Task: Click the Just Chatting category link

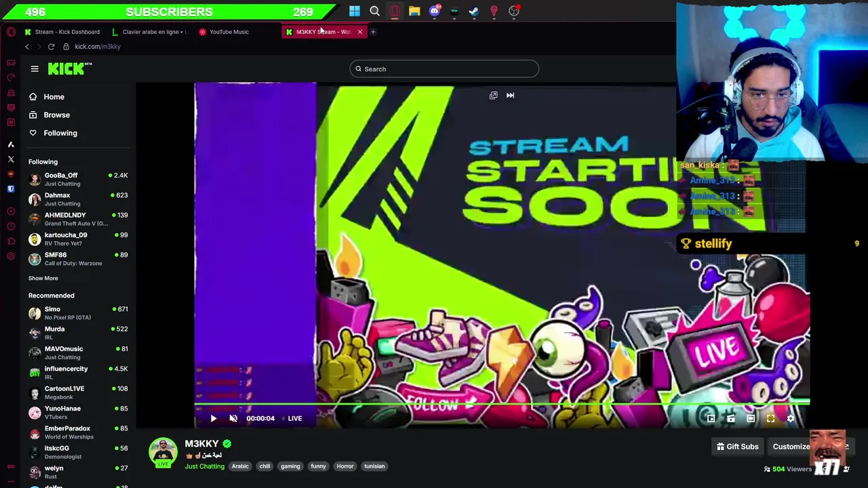Action: click(204, 466)
